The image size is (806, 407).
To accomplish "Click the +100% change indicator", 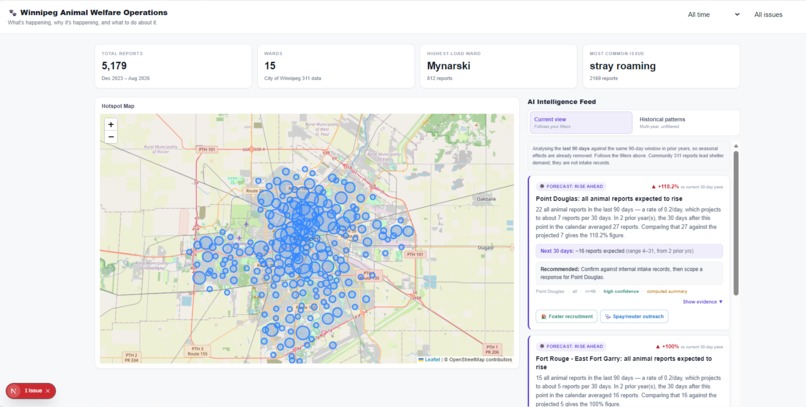I will point(667,347).
